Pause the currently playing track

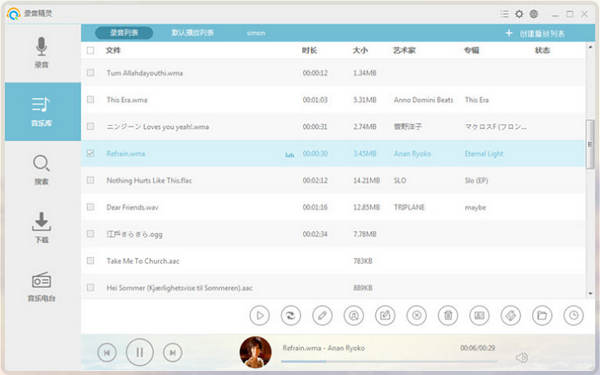click(x=140, y=352)
